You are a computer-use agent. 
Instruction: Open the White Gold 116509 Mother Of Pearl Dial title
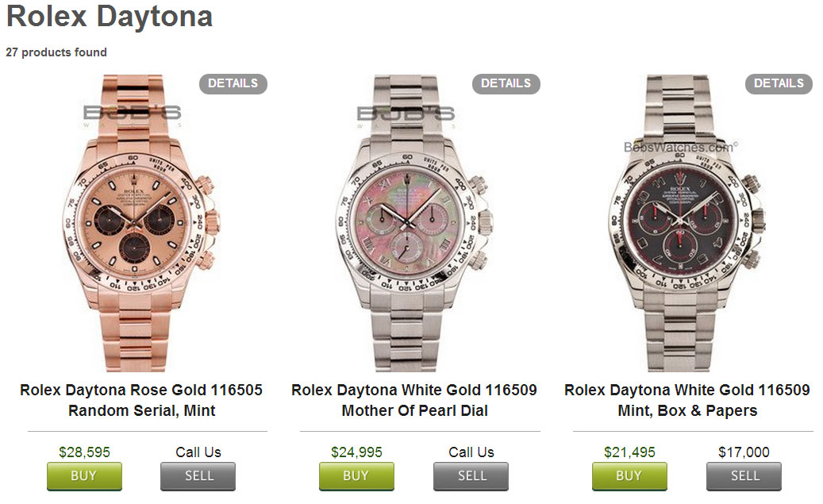pyautogui.click(x=414, y=400)
